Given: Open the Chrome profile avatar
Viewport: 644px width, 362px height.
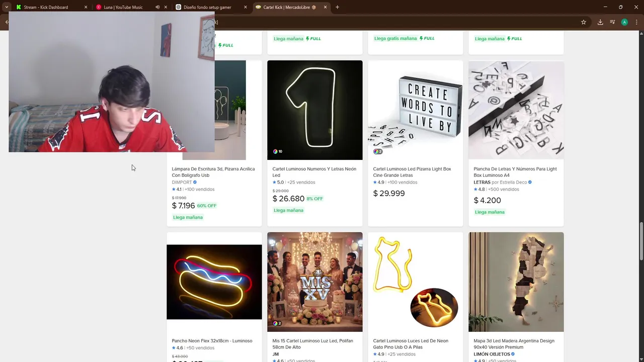Looking at the screenshot, I should tap(624, 22).
